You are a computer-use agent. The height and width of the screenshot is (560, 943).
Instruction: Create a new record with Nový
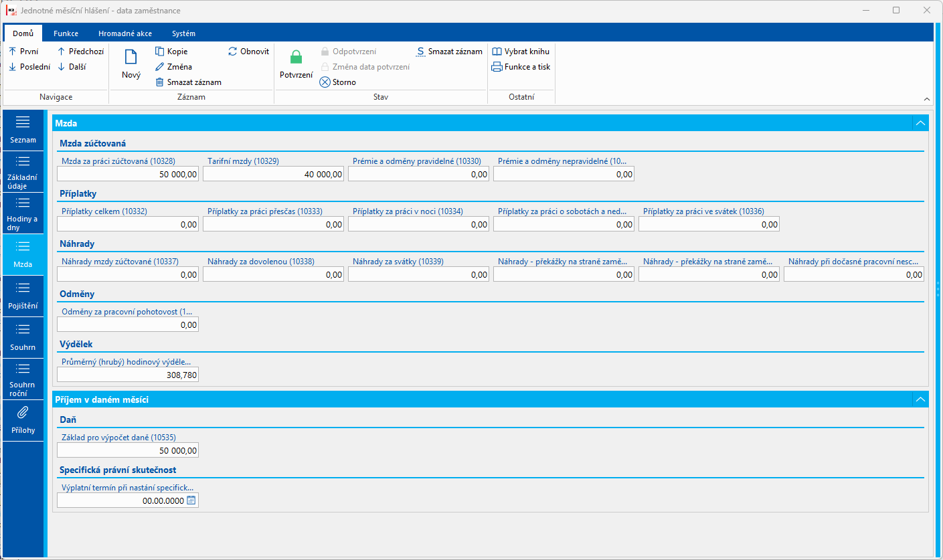point(131,64)
